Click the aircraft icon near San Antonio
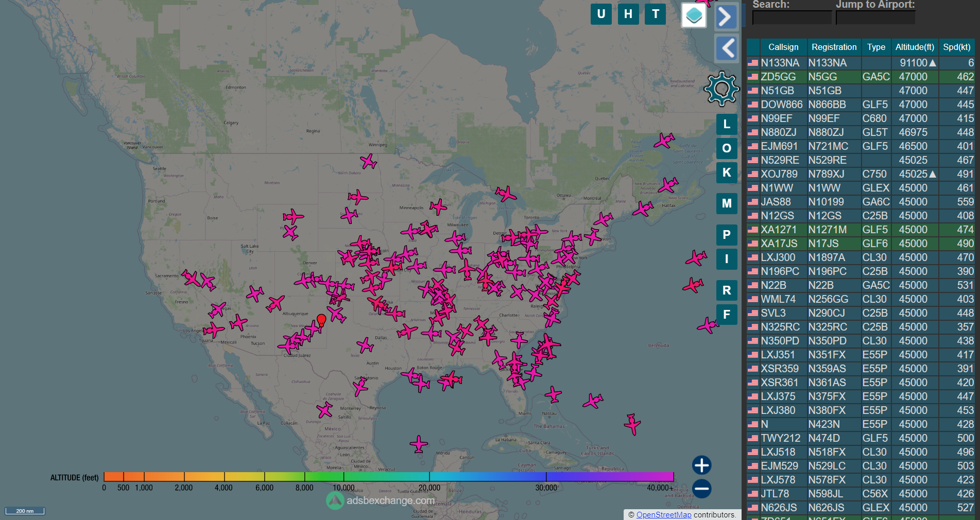980x520 pixels. click(360, 386)
